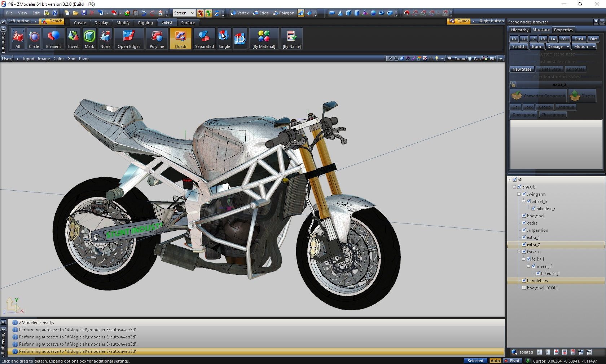The height and width of the screenshot is (364, 606).
Task: Select the Circle selection tool
Action: 34,39
